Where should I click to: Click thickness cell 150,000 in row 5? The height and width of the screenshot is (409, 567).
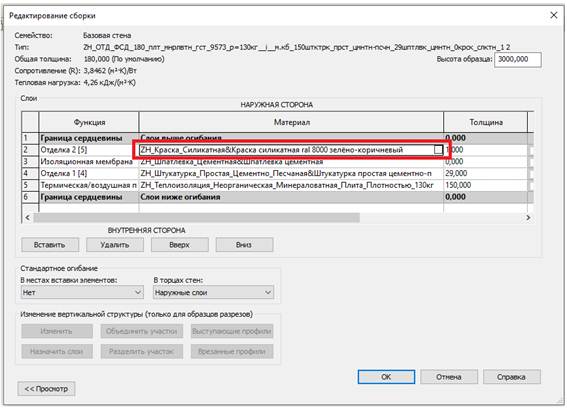[485, 185]
